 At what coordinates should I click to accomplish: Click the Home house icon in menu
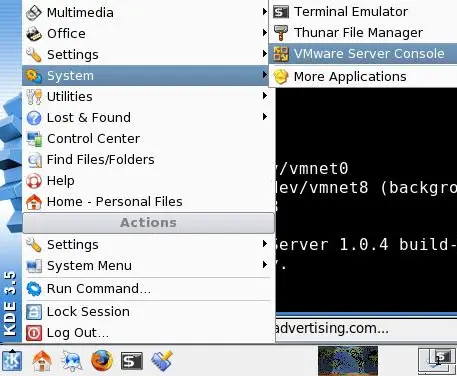pyautogui.click(x=34, y=202)
